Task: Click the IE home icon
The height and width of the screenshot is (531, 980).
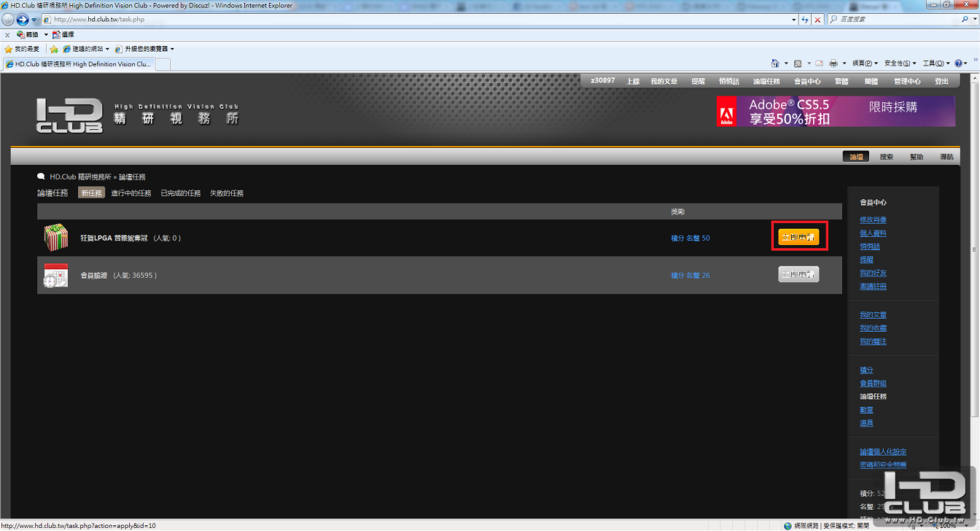Action: click(x=775, y=63)
